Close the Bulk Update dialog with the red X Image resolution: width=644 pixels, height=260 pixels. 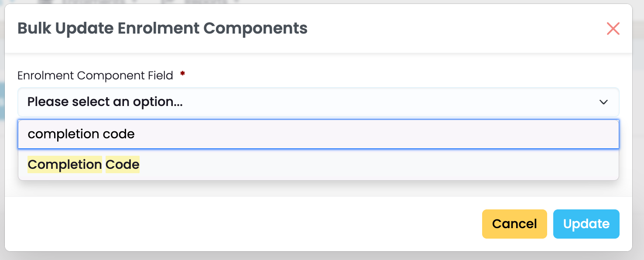click(x=613, y=29)
